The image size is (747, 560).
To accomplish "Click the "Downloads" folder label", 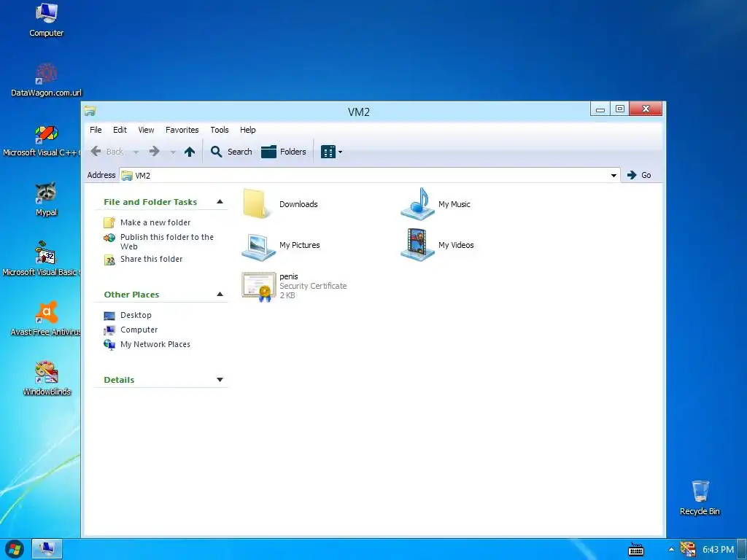I will click(298, 204).
